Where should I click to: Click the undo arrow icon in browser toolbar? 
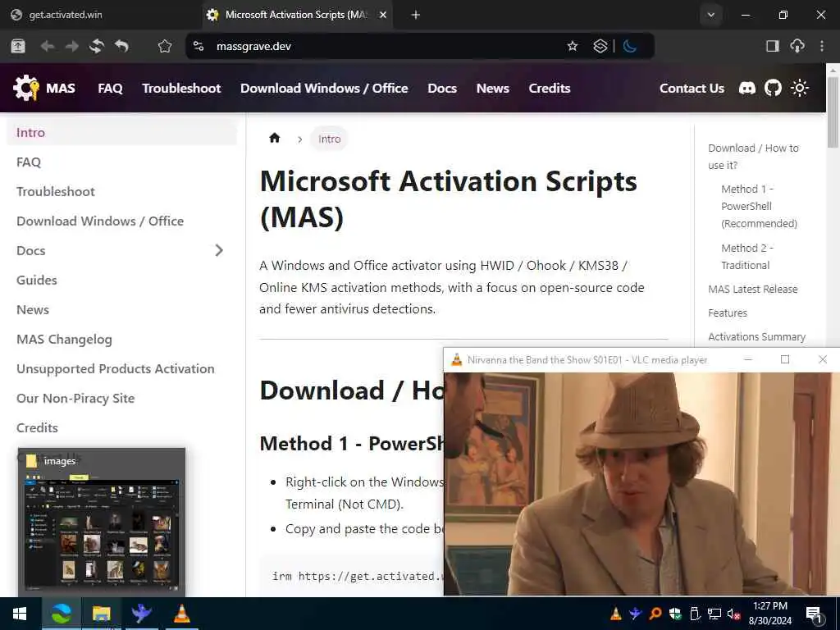121,46
